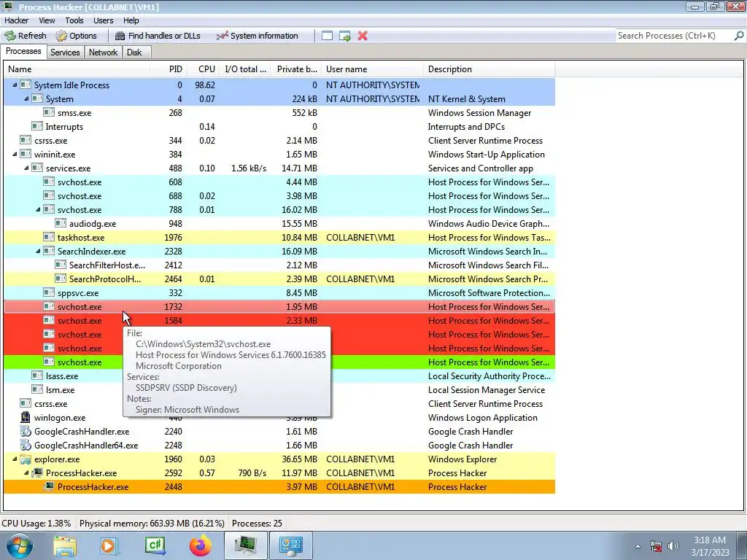Launch Firefox from the taskbar

coord(200,545)
